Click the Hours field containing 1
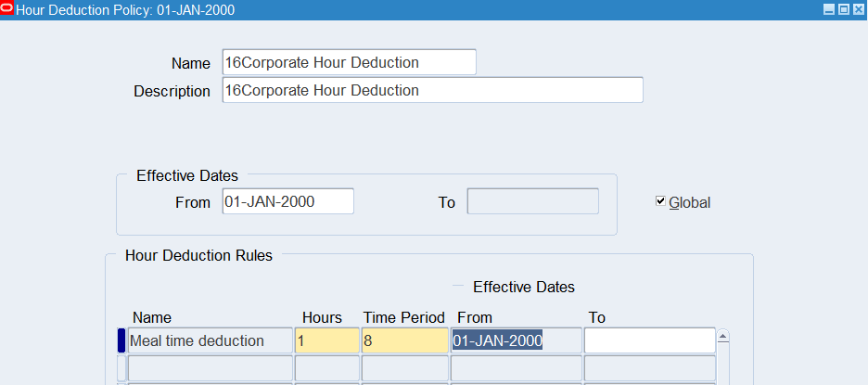868x385 pixels. click(326, 340)
